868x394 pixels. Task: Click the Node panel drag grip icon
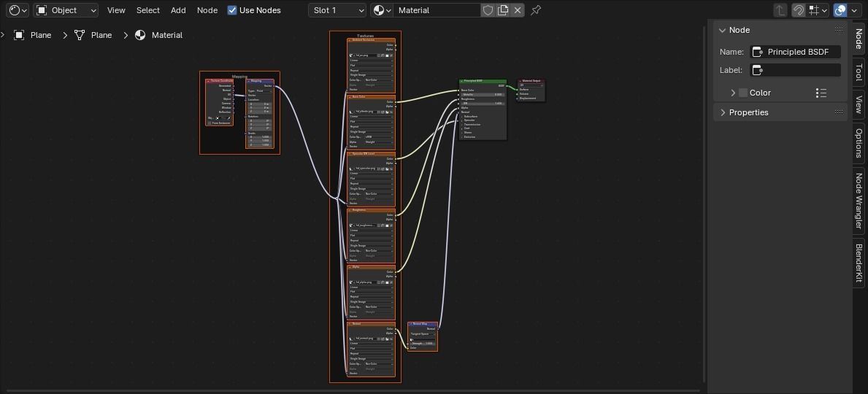[839, 30]
